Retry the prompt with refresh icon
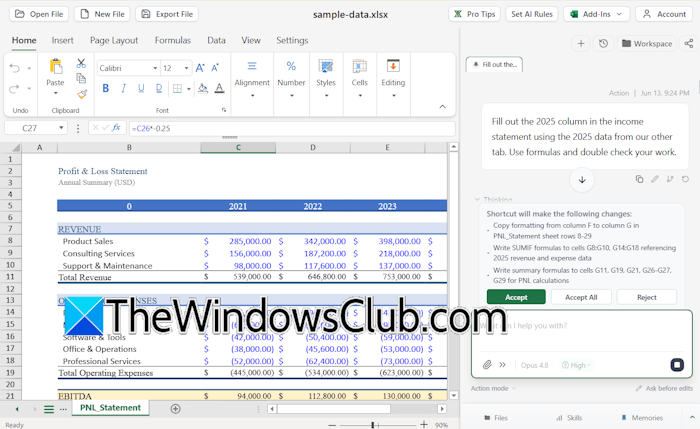The width and height of the screenshot is (700, 429). [x=685, y=179]
